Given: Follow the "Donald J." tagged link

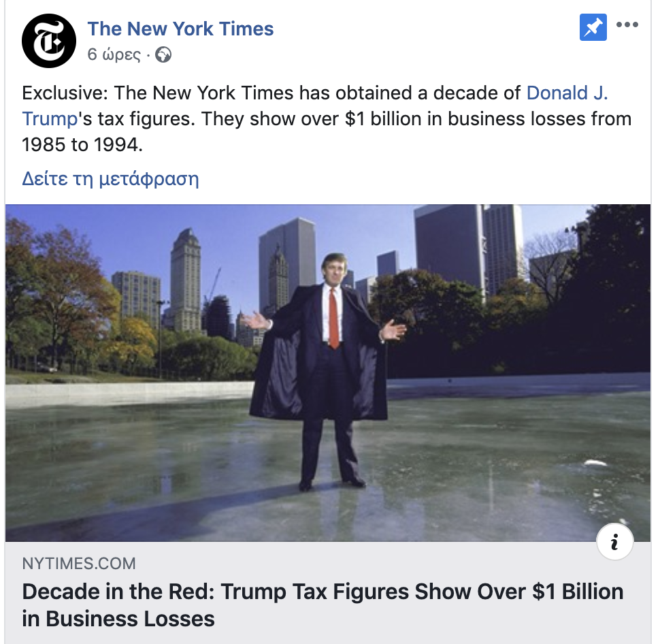Looking at the screenshot, I should (x=567, y=93).
